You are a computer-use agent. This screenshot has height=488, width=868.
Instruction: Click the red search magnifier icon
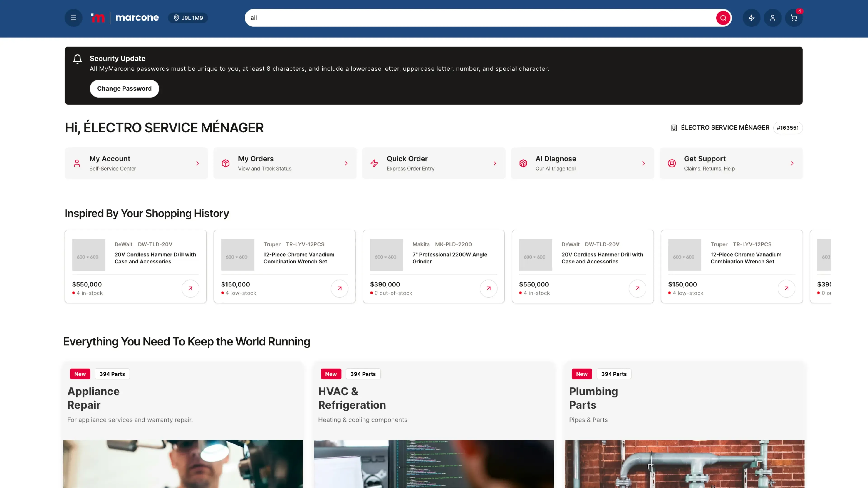tap(723, 18)
